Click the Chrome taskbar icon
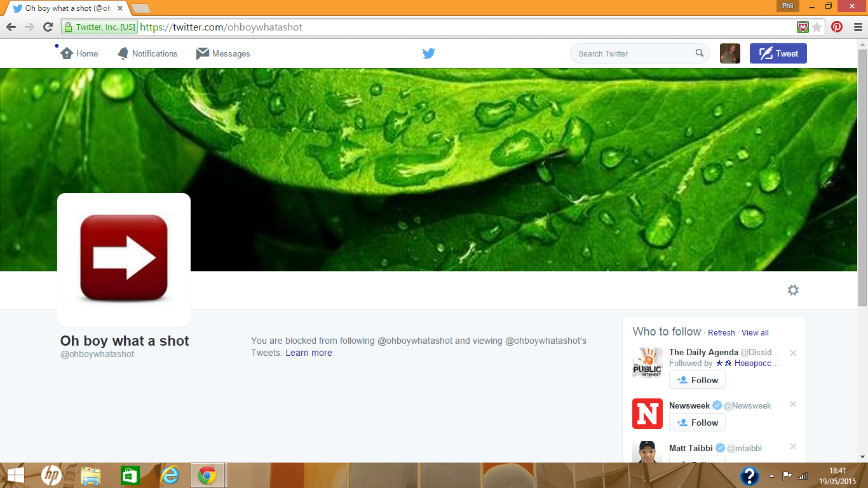 (x=208, y=475)
